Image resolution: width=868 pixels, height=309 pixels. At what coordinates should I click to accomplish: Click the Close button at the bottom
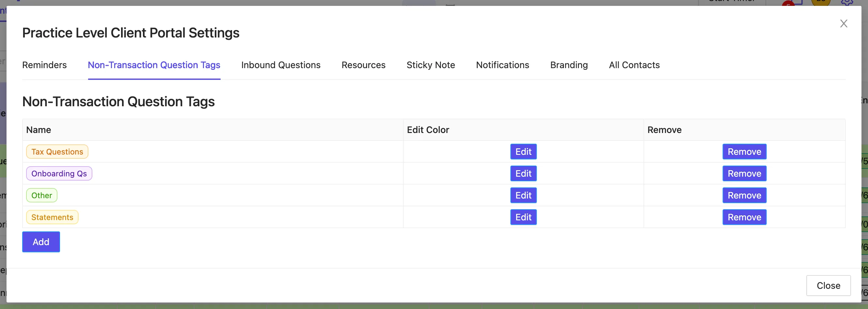coord(828,286)
